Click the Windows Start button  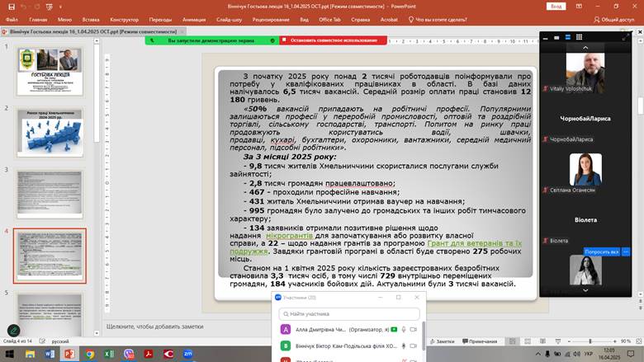pyautogui.click(x=10, y=353)
